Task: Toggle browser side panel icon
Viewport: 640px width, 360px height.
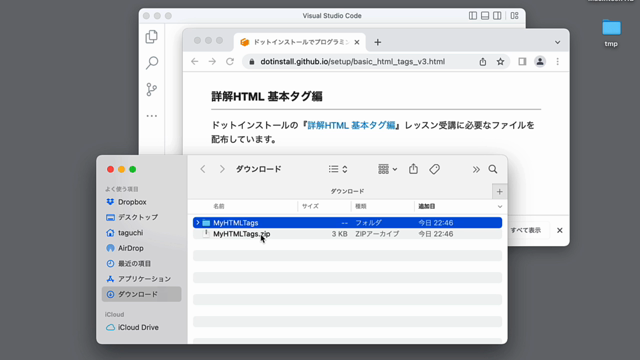Action: 522,62
